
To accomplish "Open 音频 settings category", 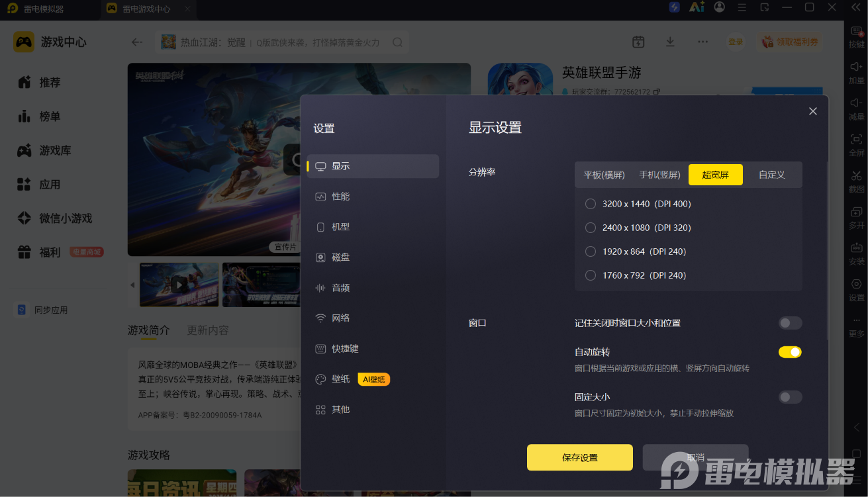I will (x=373, y=288).
